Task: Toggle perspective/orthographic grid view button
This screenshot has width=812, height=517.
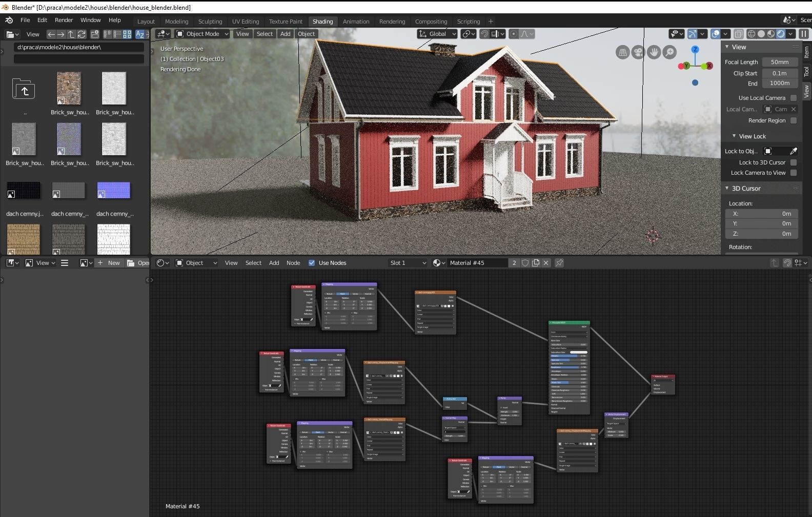Action: (x=622, y=52)
